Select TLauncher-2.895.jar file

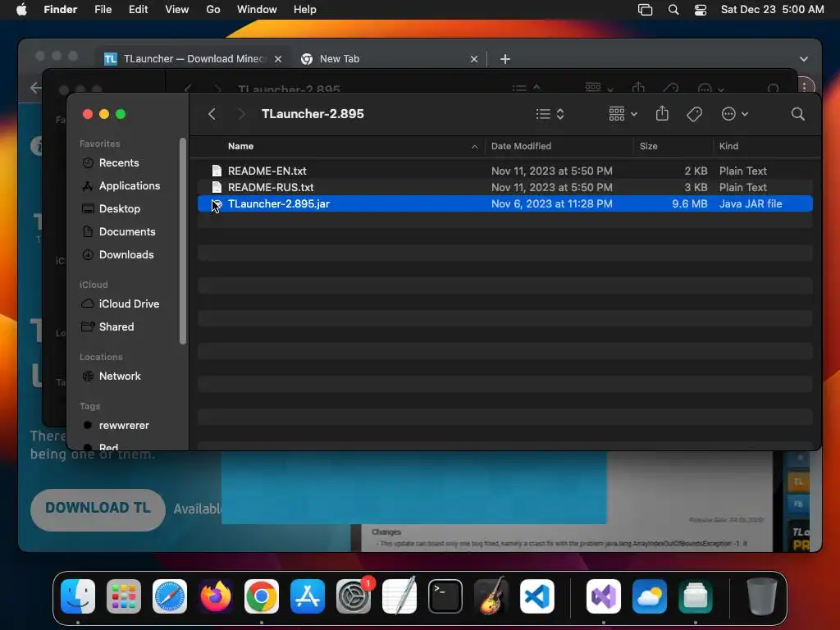tap(504, 204)
